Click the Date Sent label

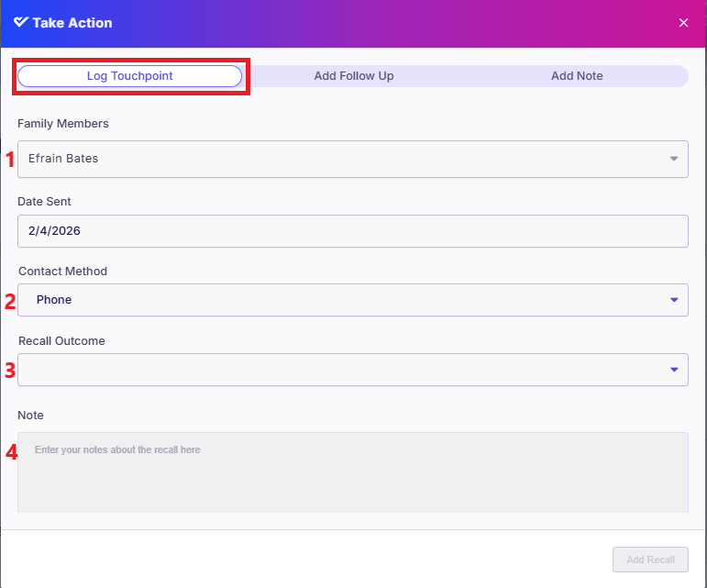pos(44,202)
